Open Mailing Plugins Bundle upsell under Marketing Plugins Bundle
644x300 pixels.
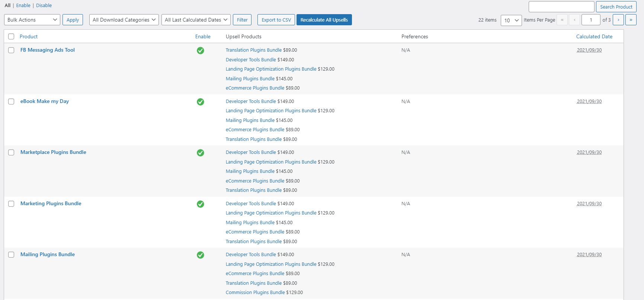[250, 222]
